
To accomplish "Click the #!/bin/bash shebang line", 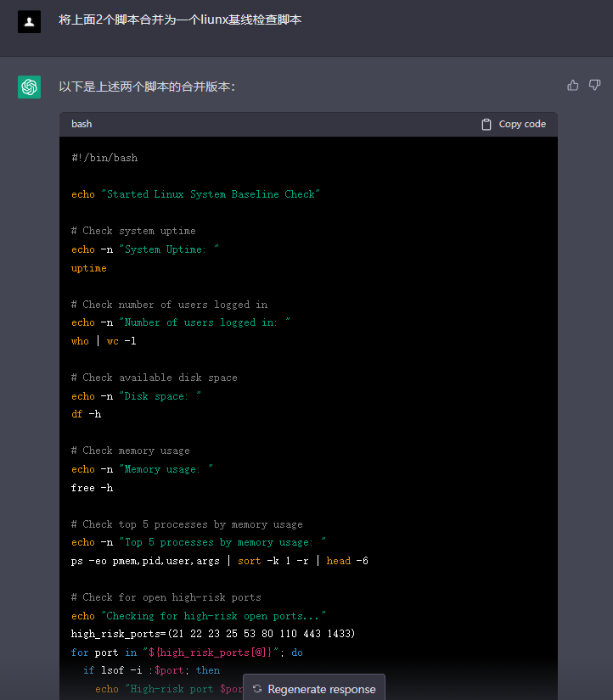I will pyautogui.click(x=104, y=158).
